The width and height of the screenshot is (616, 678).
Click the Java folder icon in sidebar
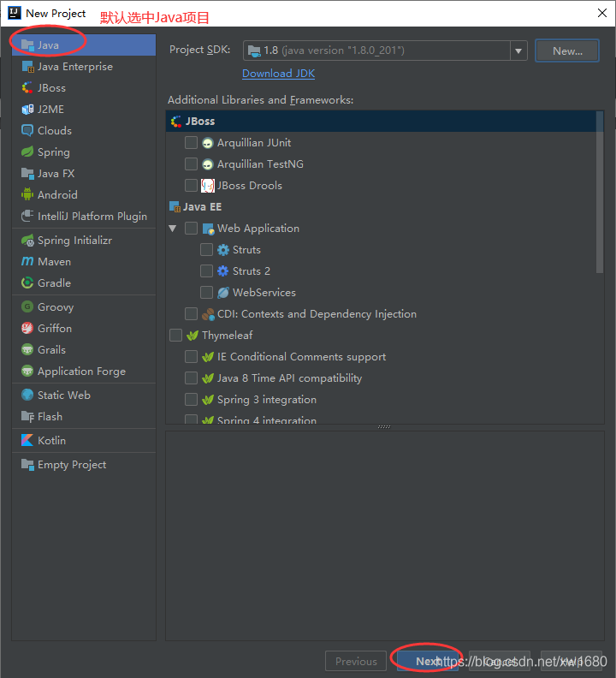(x=27, y=45)
